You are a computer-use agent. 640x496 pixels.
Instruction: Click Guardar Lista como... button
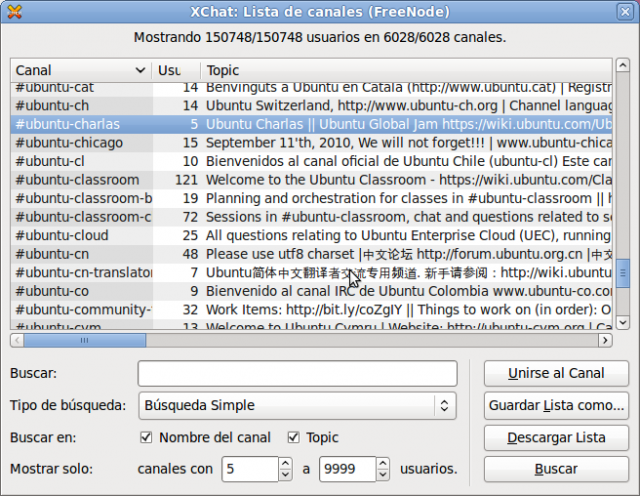click(556, 405)
